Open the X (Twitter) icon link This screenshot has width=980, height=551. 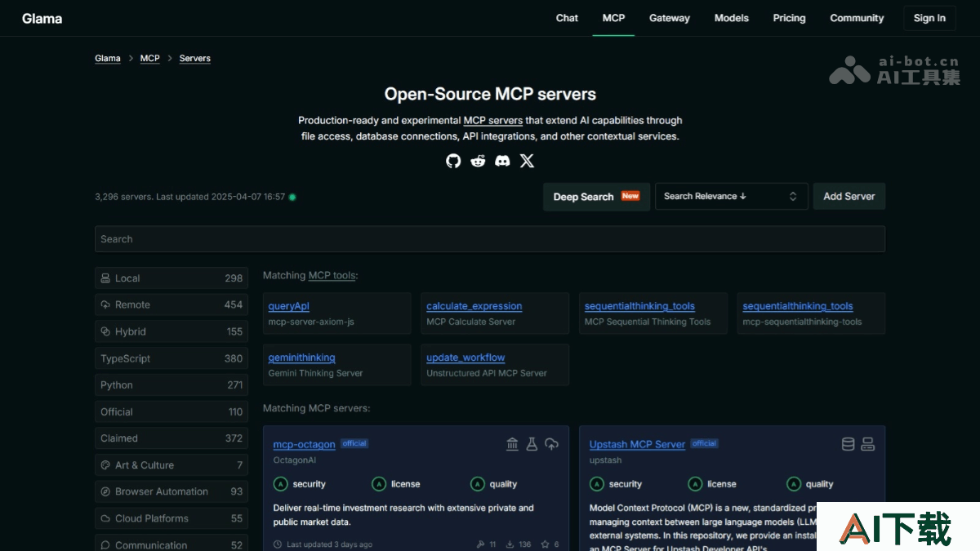[x=528, y=161]
